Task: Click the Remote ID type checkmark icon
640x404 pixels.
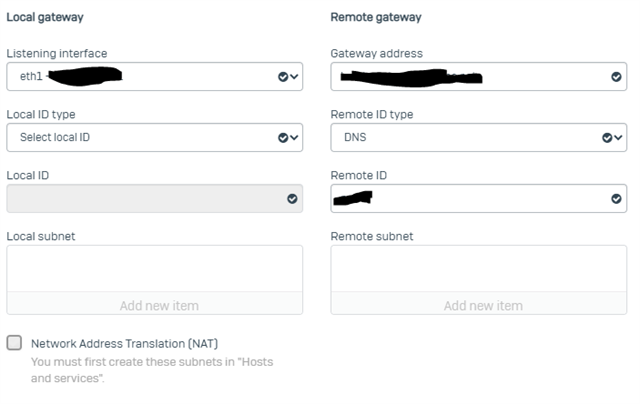Action: click(607, 138)
